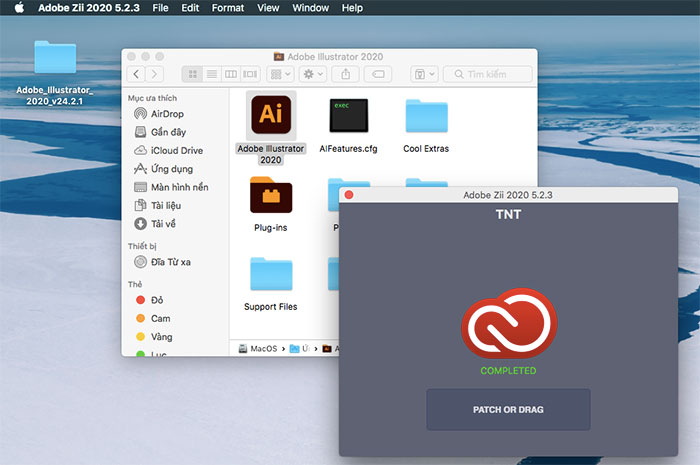Click the Tìm kiếm search field

click(x=488, y=74)
